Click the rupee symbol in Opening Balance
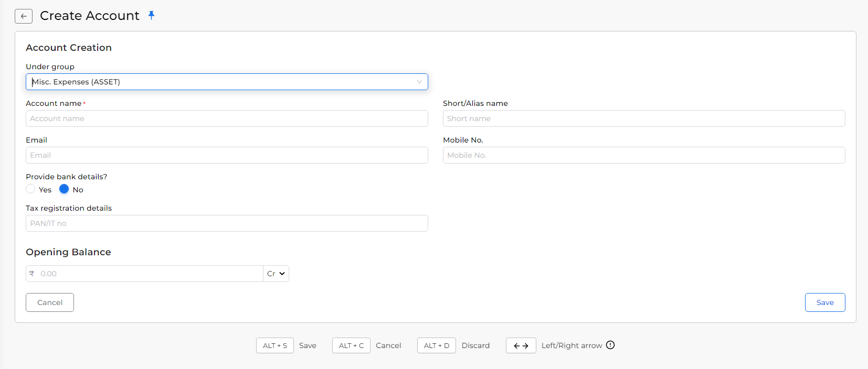 [32, 274]
